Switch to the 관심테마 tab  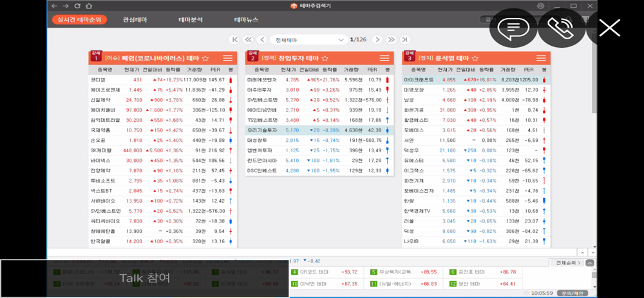click(135, 20)
